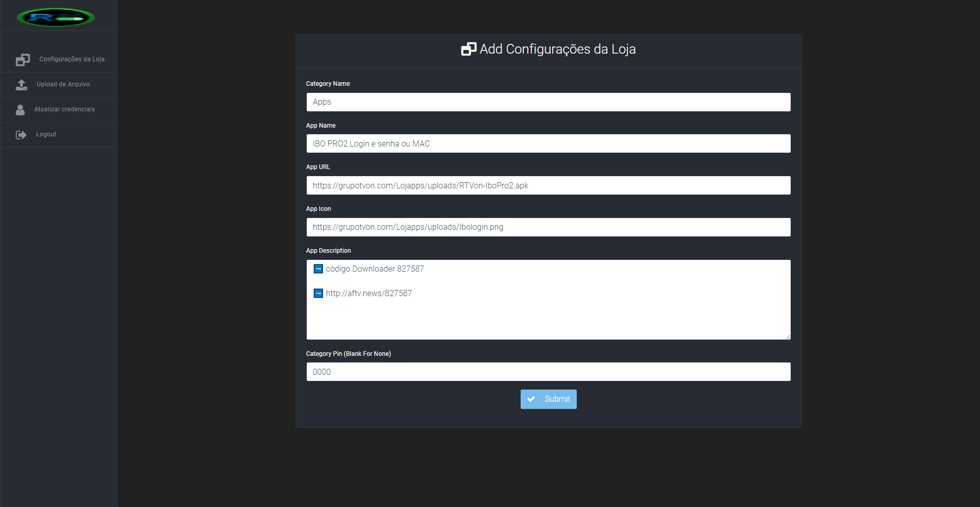Click the Logout exit icon

click(21, 135)
